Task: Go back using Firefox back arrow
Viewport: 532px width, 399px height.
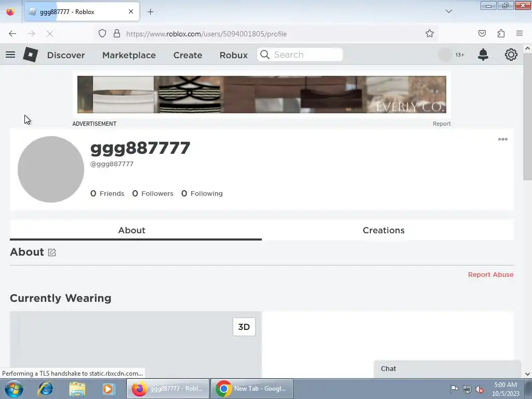Action: 12,34
